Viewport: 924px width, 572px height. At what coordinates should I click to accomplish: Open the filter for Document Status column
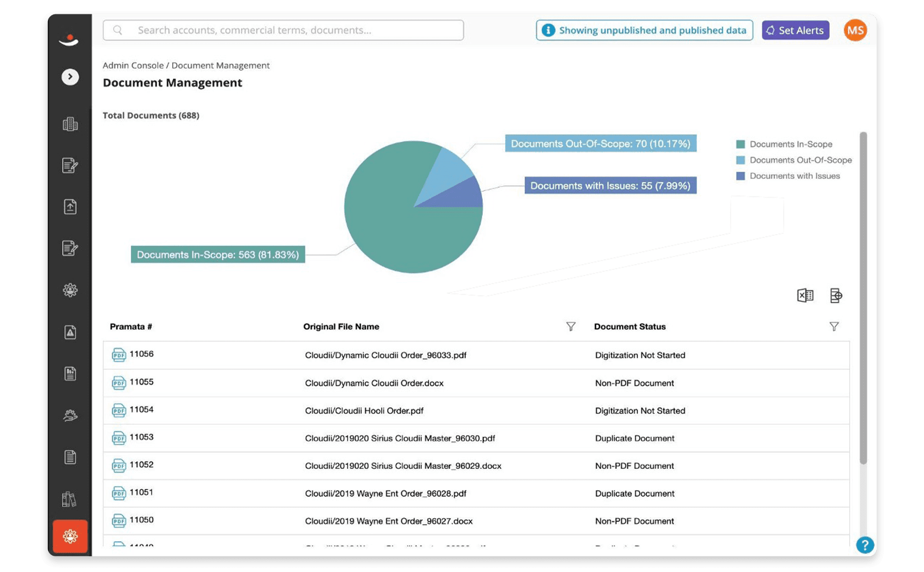pos(833,326)
